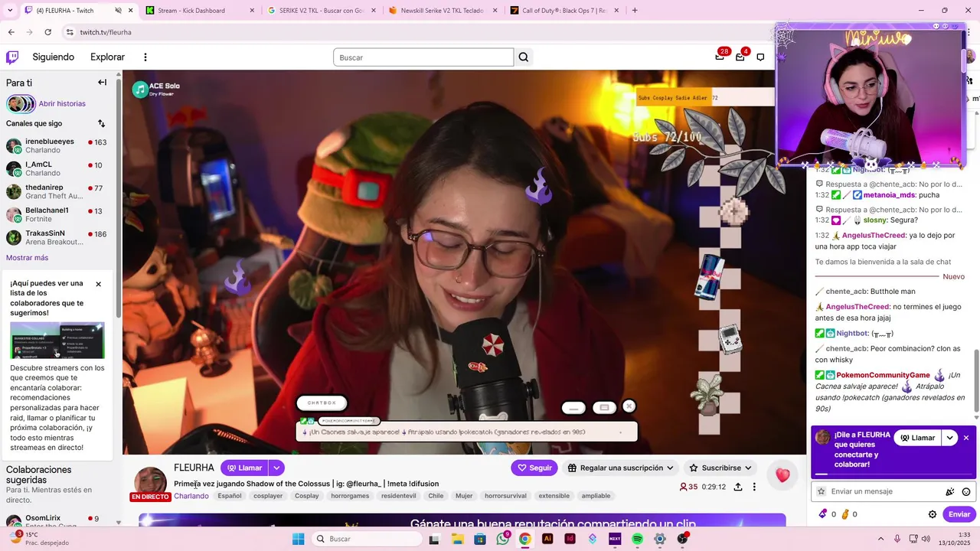Screen dimensions: 980x551
Task: Switch to SERIKE V2 TKL Google tab
Action: 321,11
